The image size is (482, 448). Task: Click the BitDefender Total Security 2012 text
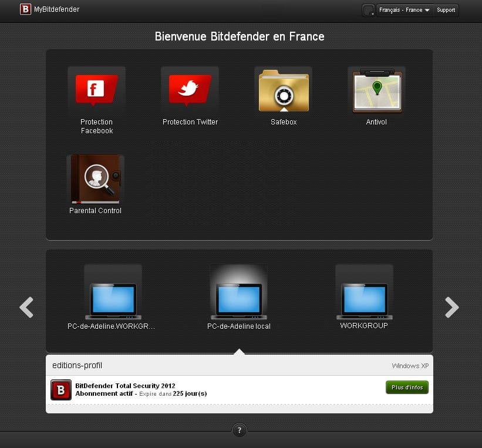[125, 386]
